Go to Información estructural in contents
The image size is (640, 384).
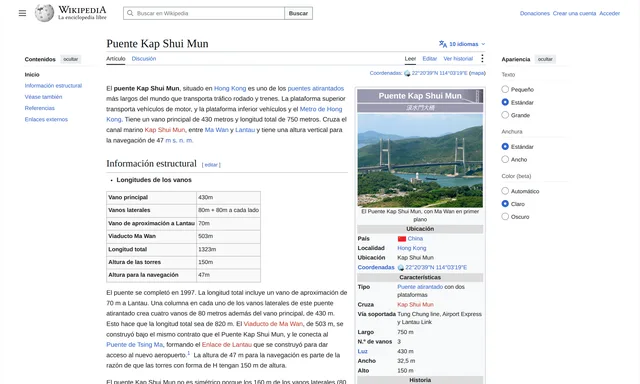point(53,86)
